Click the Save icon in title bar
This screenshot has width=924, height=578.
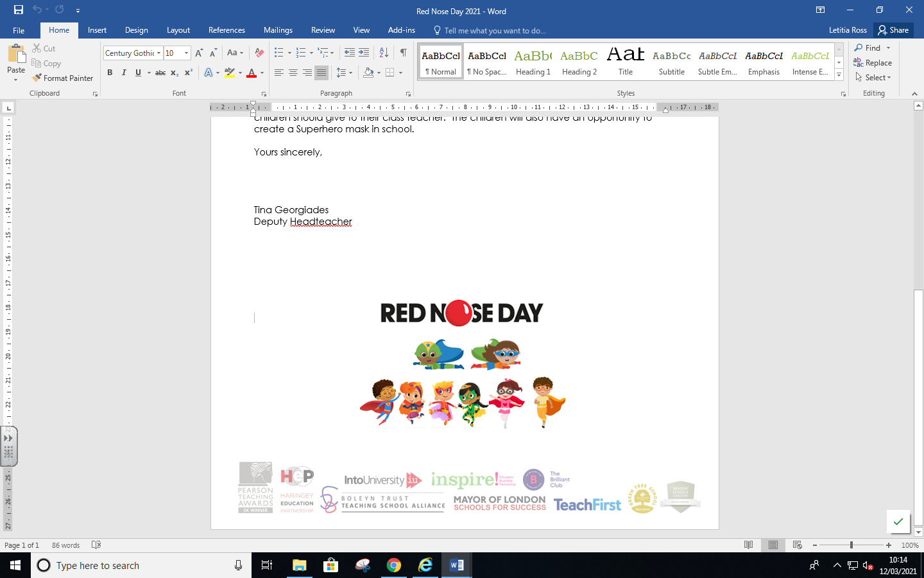click(18, 10)
